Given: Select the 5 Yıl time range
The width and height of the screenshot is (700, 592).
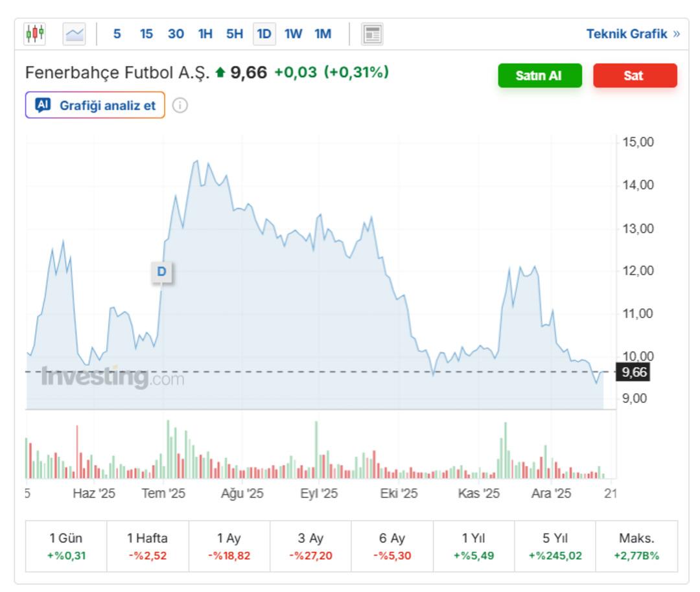Looking at the screenshot, I should tap(555, 546).
